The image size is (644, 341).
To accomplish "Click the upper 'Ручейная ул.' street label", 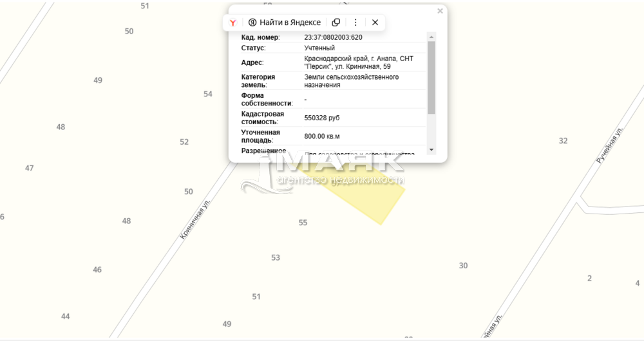I will [609, 145].
